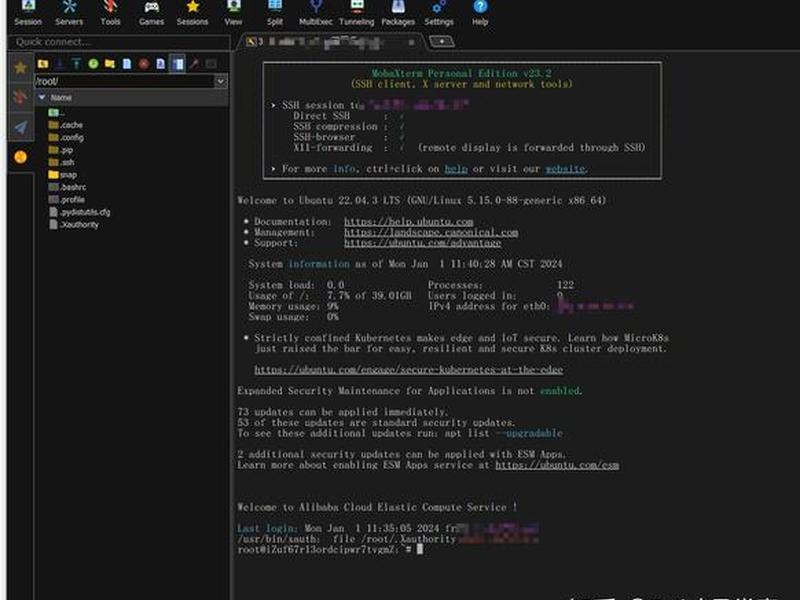Open the ubuntu.com/esm link
Screen dimensions: 800x600
[557, 465]
